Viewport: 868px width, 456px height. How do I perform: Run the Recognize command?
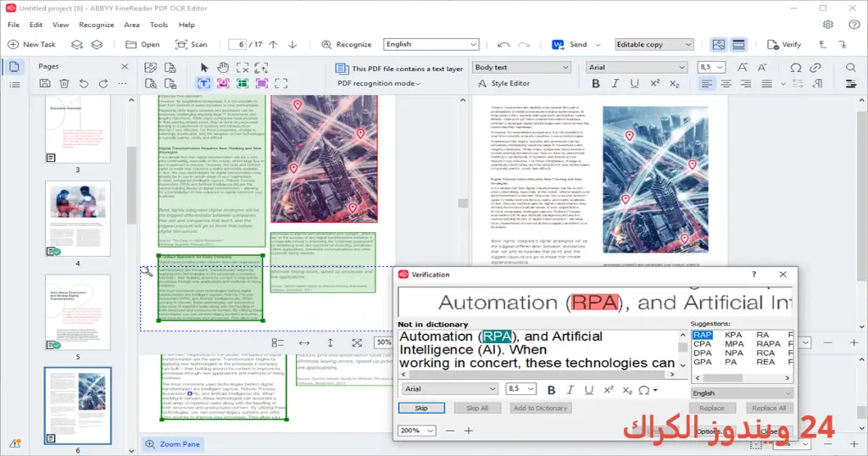(347, 44)
